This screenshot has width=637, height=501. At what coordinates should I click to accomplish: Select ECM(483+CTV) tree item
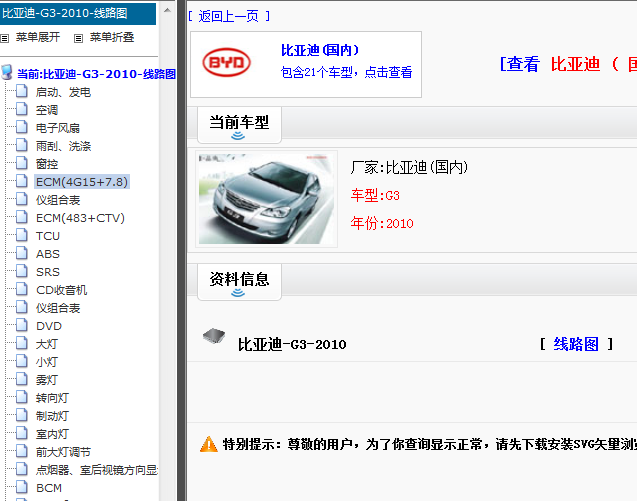click(x=80, y=218)
